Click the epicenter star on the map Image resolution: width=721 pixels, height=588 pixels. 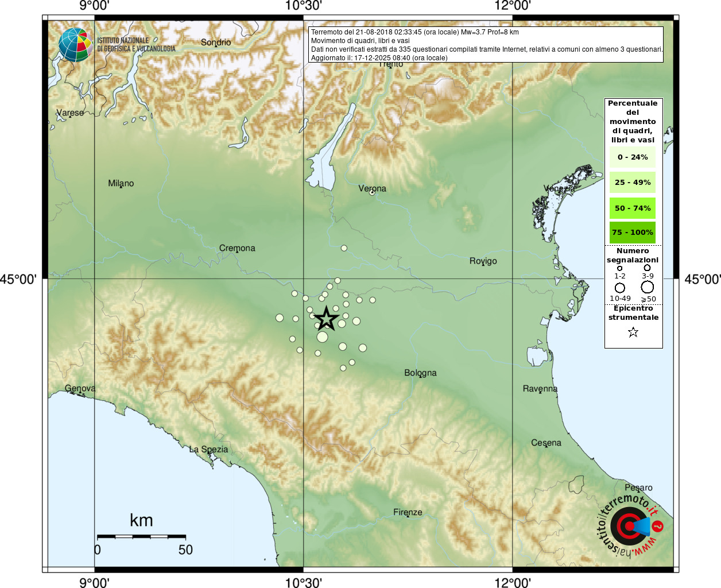(x=326, y=318)
